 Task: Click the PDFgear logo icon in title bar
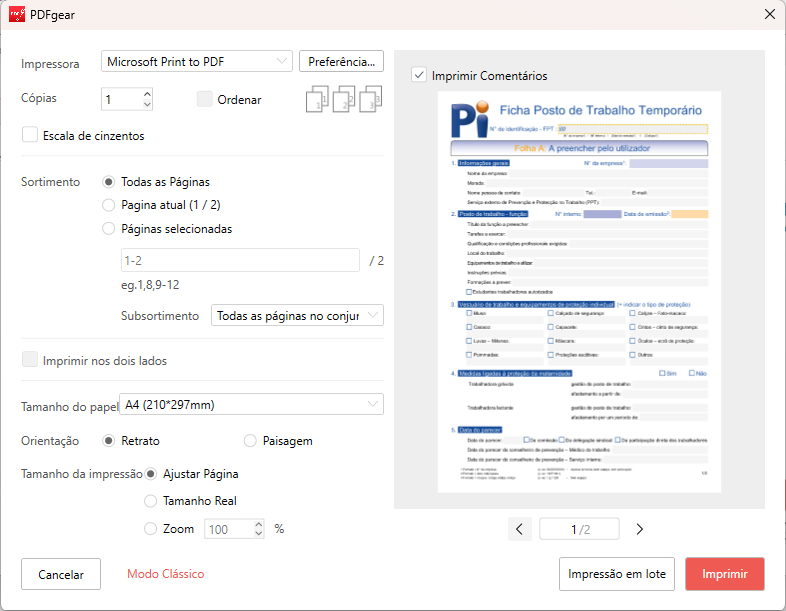pos(17,15)
